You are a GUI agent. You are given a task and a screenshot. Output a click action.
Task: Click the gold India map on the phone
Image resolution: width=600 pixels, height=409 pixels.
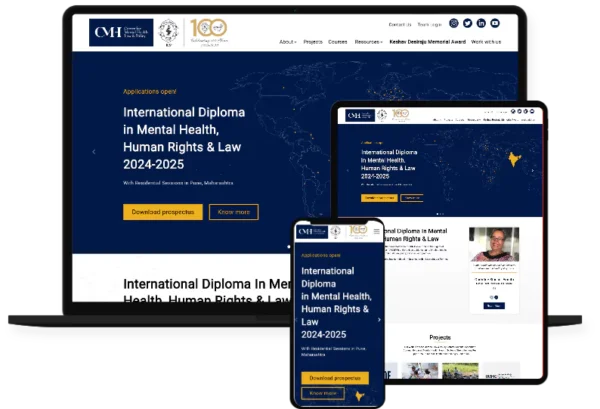pyautogui.click(x=359, y=396)
